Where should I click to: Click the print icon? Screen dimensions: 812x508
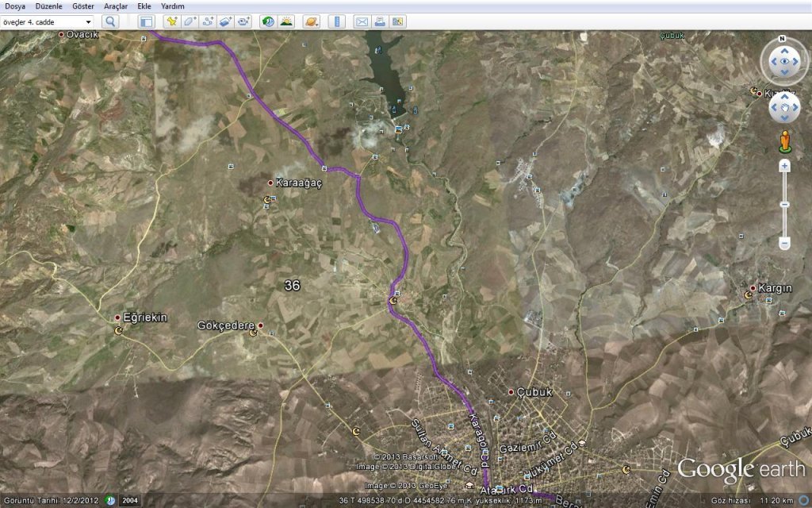379,21
